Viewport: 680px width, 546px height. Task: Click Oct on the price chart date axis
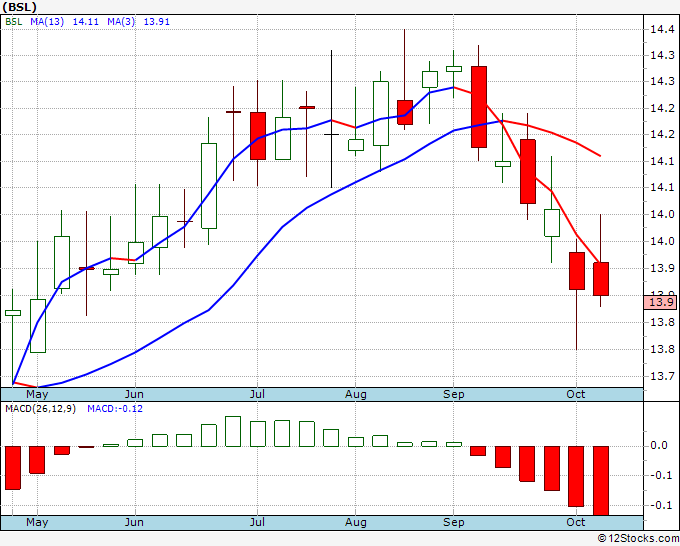tap(576, 394)
